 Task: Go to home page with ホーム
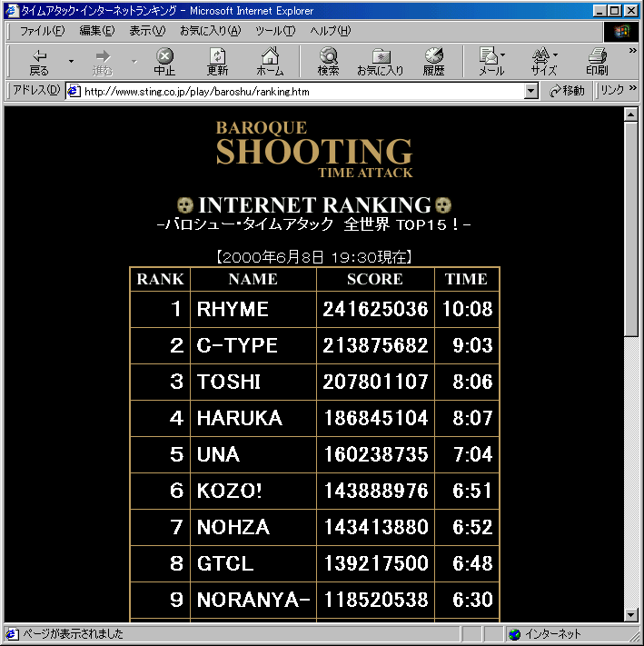point(270,62)
